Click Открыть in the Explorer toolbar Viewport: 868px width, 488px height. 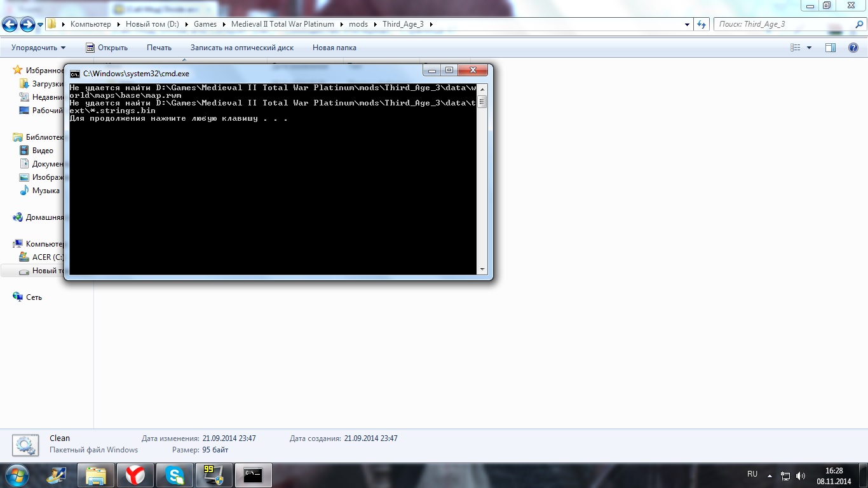[x=107, y=48]
